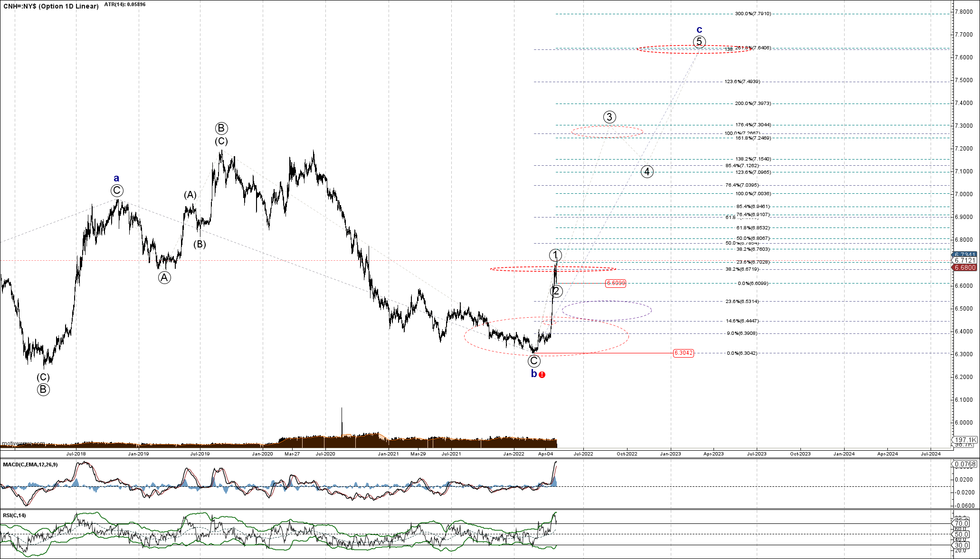980x559 pixels.
Task: Select the circled wave 2 label
Action: [x=556, y=291]
